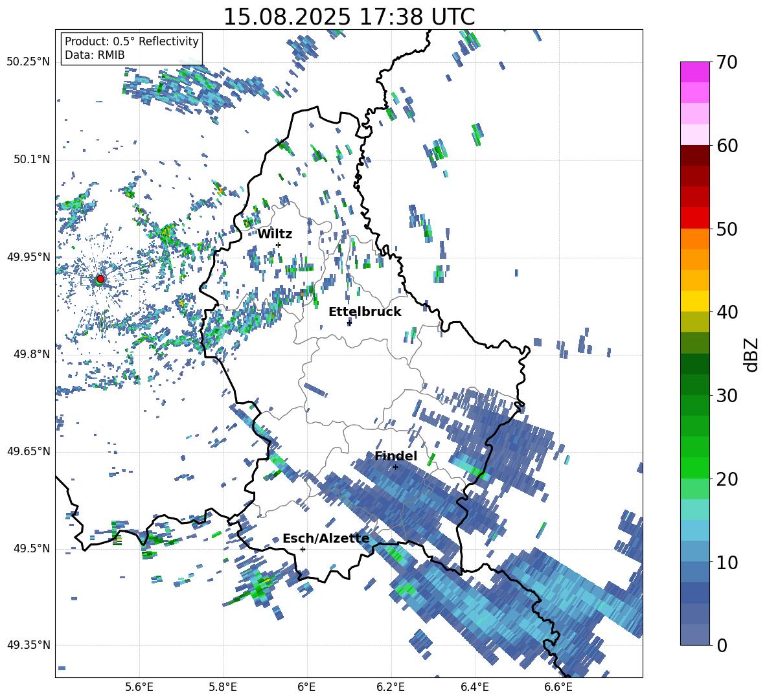Screen dimensions: 767x700
Task: Click the colorbar 70 tick label
Action: click(x=727, y=62)
